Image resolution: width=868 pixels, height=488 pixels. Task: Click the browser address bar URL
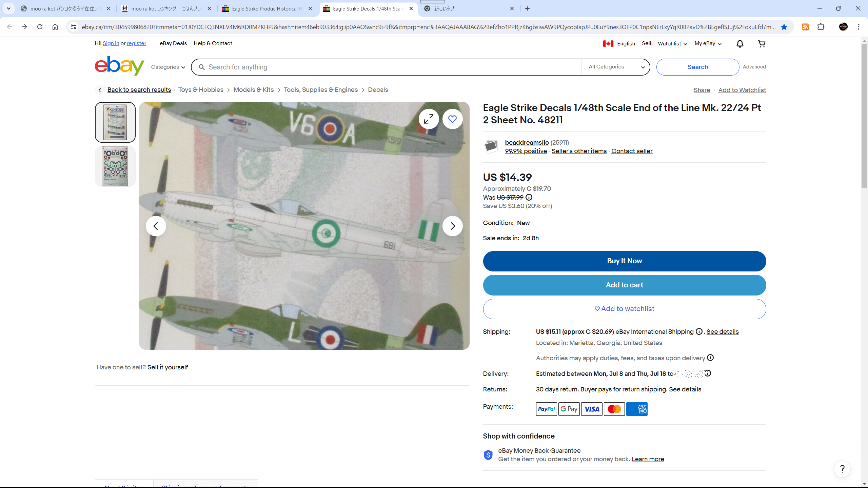coord(429,27)
